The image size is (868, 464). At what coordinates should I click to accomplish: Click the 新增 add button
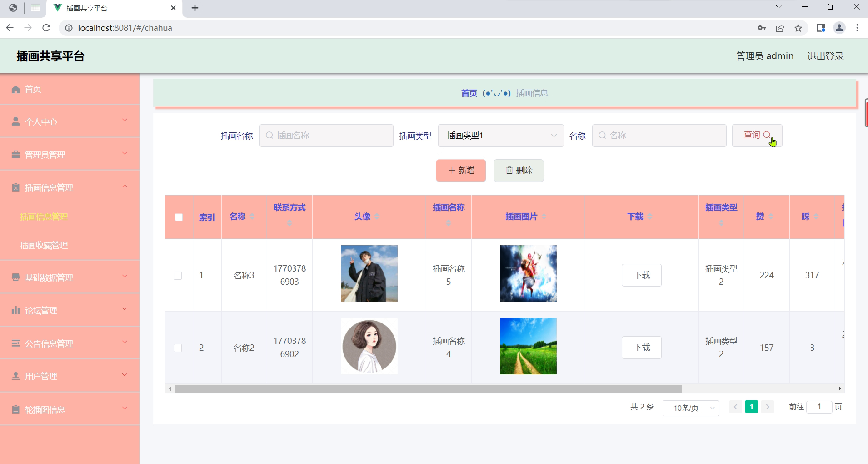(460, 170)
